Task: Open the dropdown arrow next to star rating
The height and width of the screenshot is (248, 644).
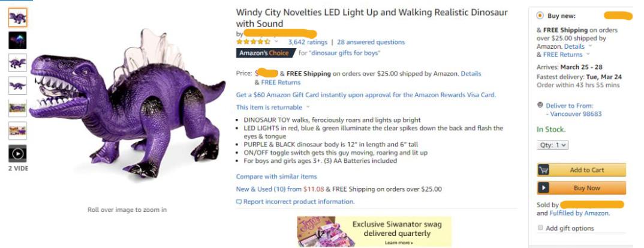Action: [276, 42]
